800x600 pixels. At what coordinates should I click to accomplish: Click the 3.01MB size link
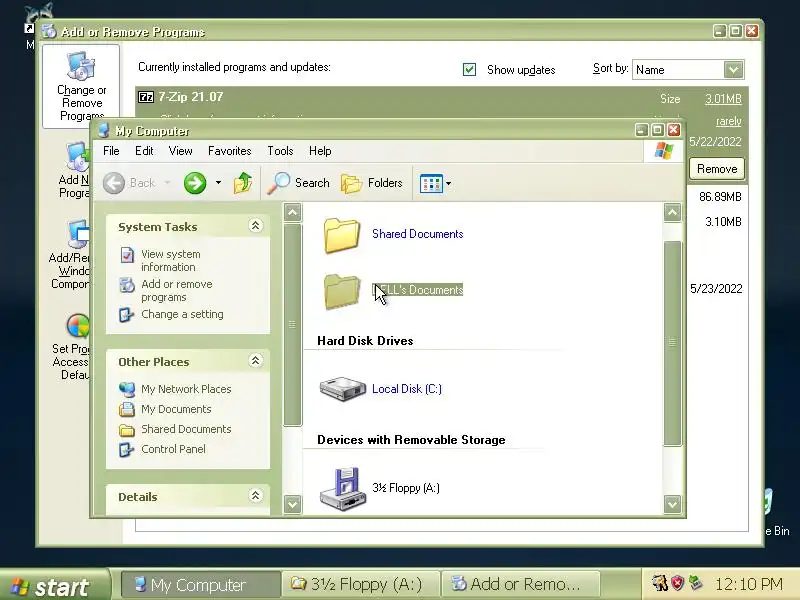tap(723, 99)
